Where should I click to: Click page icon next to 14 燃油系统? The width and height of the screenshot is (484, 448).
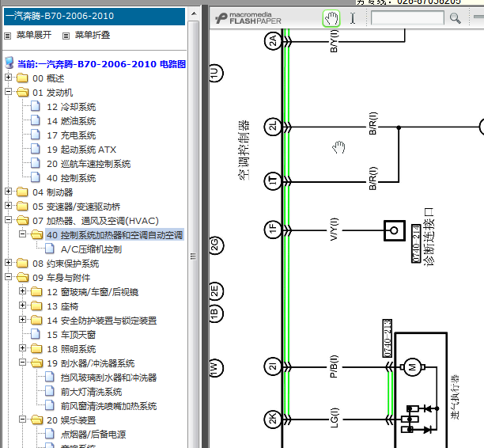36,120
